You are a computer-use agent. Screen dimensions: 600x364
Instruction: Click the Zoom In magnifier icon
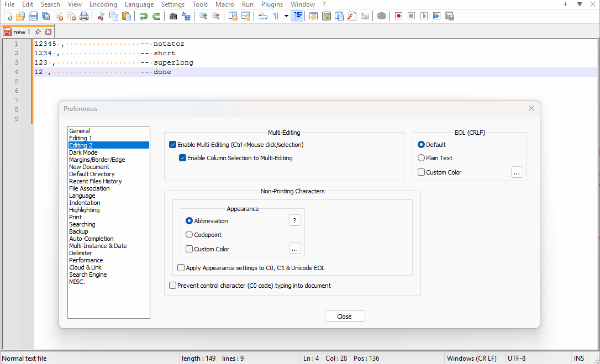tap(203, 16)
